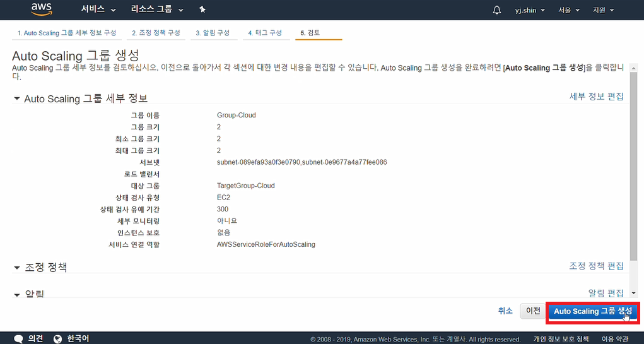Screen dimensions: 644x344
Task: Select the 없음 instance protection value
Action: (x=224, y=233)
